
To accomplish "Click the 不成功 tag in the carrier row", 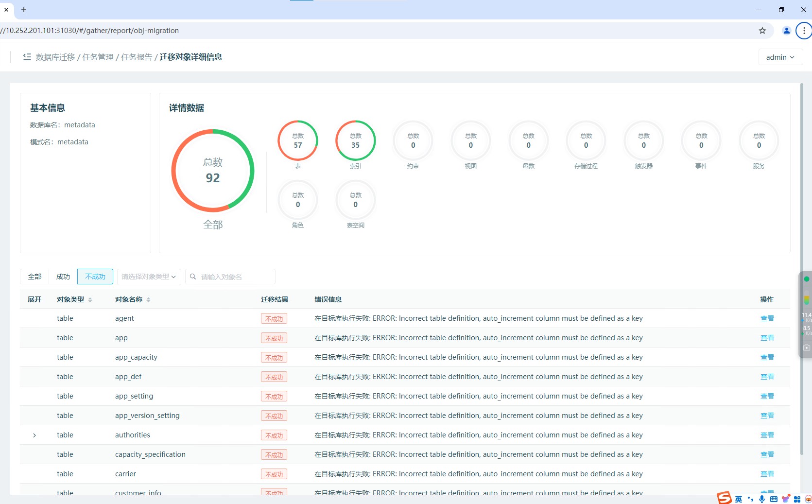I will tap(274, 474).
